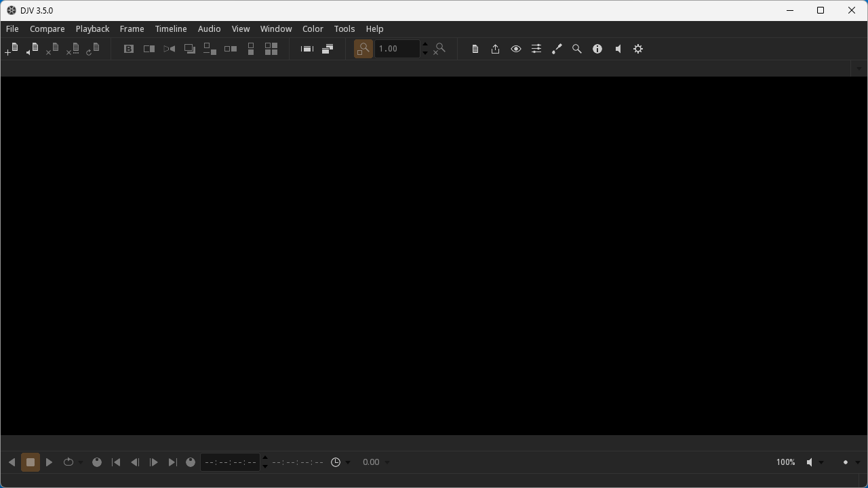Close the current file icon
Image resolution: width=868 pixels, height=488 pixels.
[x=52, y=49]
